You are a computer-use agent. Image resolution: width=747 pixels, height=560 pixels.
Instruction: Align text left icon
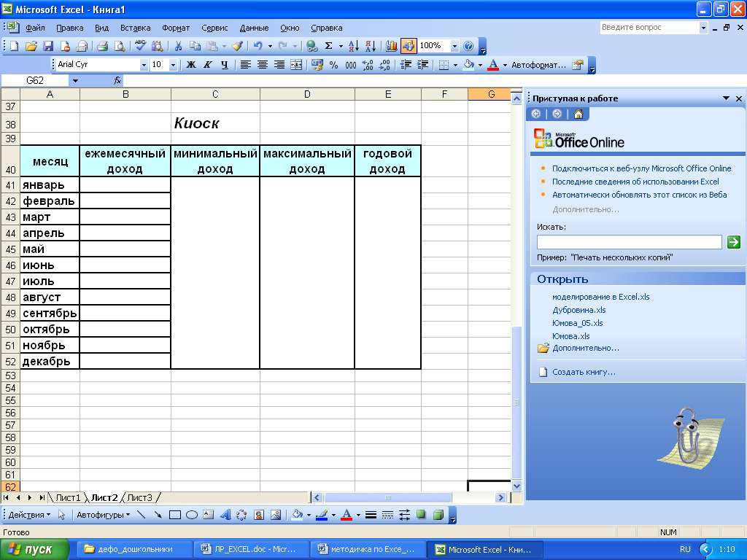click(245, 65)
